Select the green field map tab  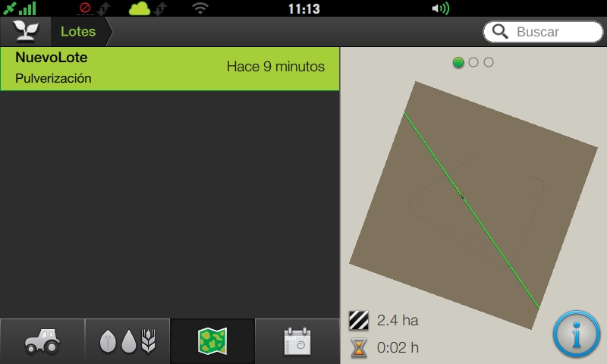pos(212,341)
